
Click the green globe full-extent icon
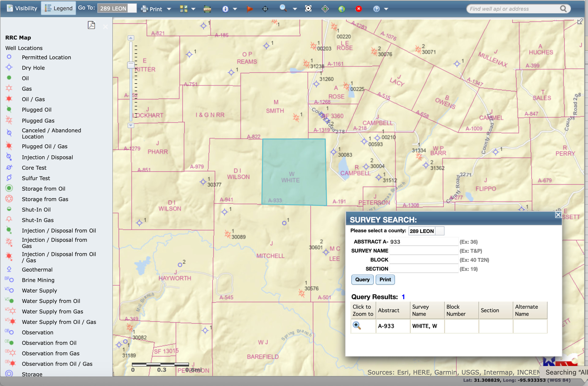(342, 9)
